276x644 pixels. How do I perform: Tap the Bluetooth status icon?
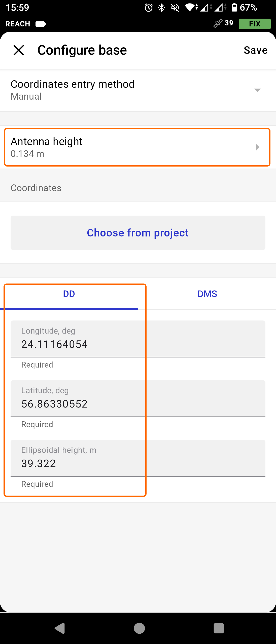coord(161,8)
